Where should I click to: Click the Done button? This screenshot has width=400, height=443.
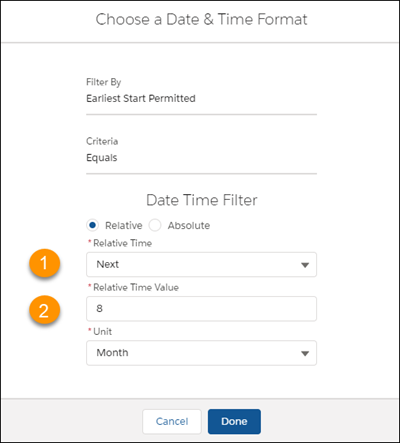pos(234,422)
